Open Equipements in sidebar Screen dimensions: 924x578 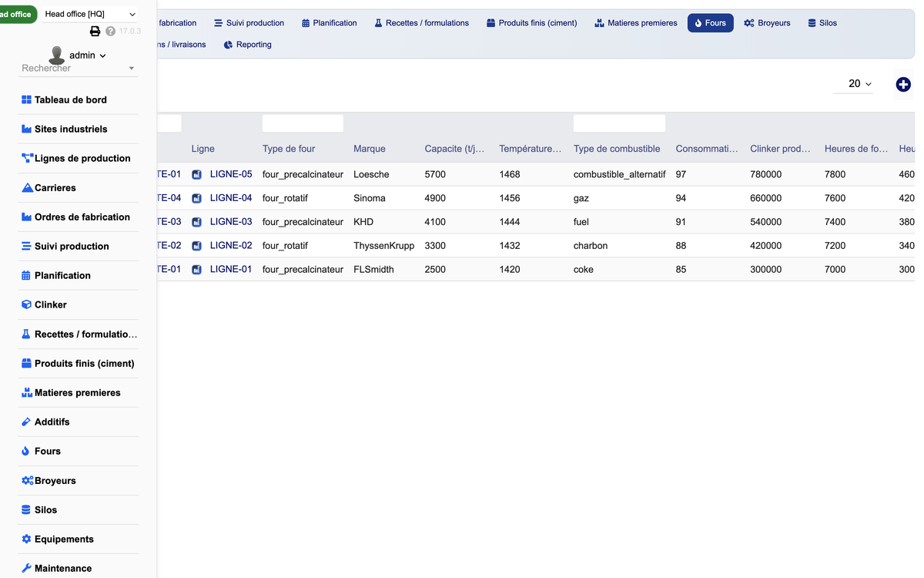(79, 539)
